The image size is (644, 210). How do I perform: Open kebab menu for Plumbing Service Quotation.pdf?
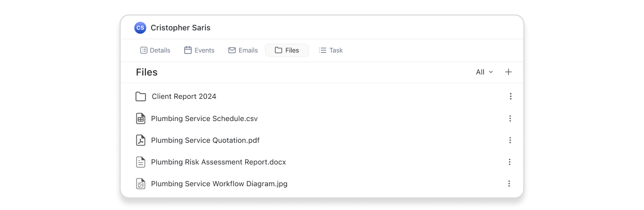click(510, 140)
